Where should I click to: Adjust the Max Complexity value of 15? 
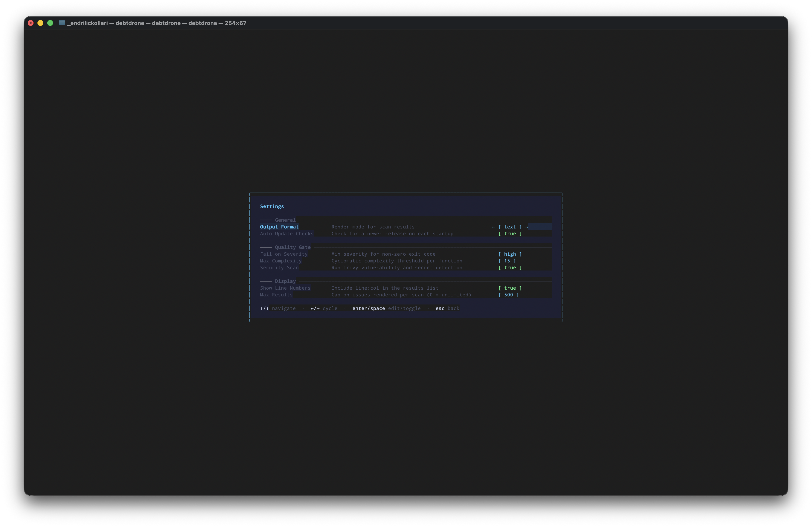(x=507, y=261)
